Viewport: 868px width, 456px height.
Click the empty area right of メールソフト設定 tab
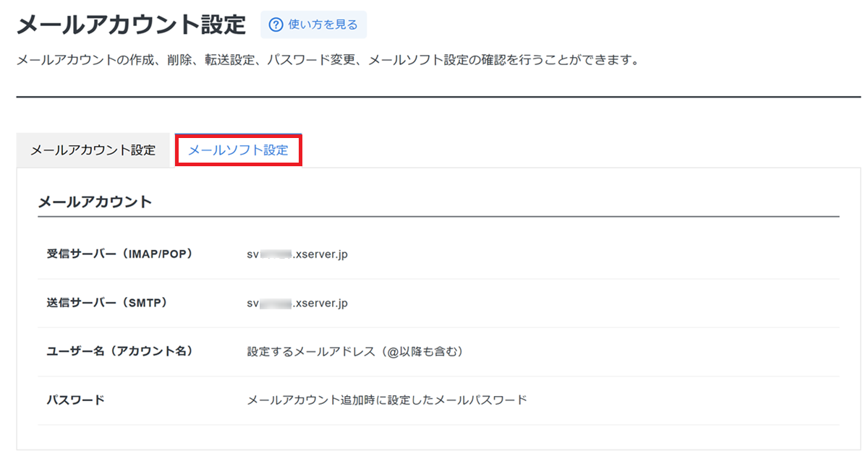click(x=579, y=151)
